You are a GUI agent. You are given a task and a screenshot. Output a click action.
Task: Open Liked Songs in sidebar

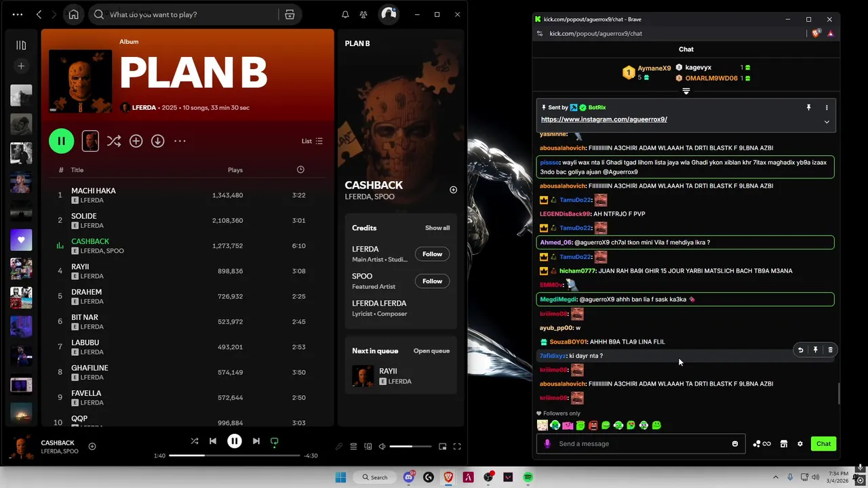pyautogui.click(x=21, y=240)
